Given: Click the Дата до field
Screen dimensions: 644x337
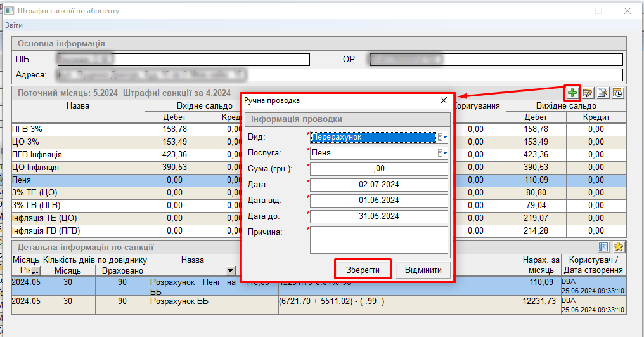Looking at the screenshot, I should (x=379, y=216).
